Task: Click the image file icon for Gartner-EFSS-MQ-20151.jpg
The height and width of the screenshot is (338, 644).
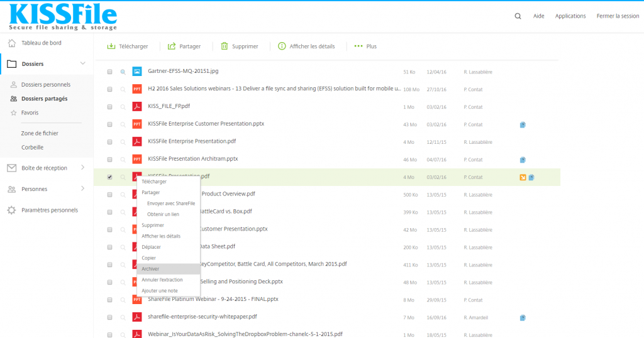Action: click(136, 72)
